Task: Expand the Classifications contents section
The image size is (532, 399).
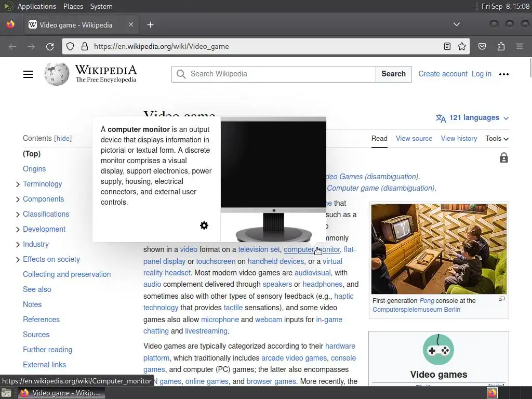Action: point(18,215)
